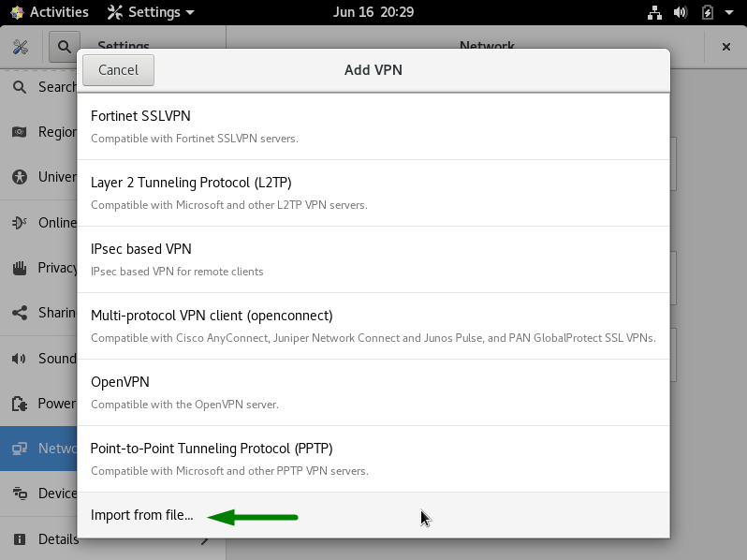Open the system status dropdown arrow

(729, 12)
